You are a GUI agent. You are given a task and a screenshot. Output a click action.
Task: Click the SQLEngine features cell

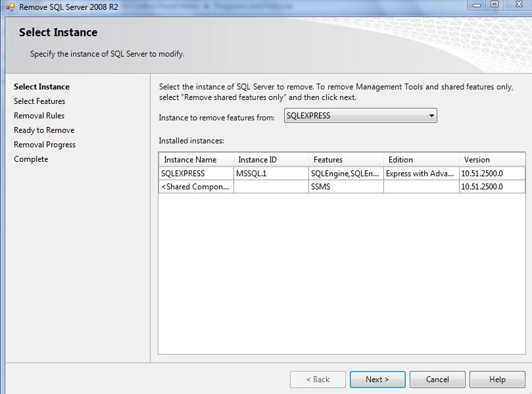pos(346,174)
